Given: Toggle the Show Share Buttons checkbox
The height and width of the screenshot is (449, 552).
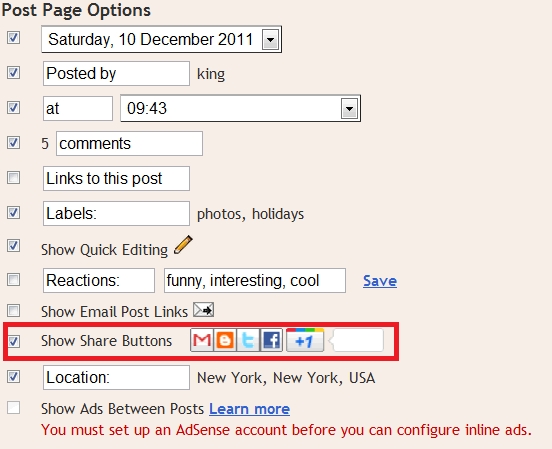Looking at the screenshot, I should click(13, 341).
